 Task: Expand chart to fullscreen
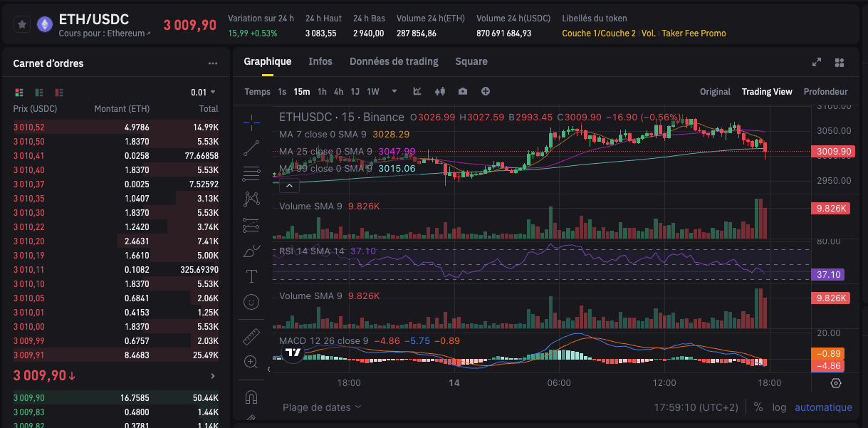pos(817,63)
